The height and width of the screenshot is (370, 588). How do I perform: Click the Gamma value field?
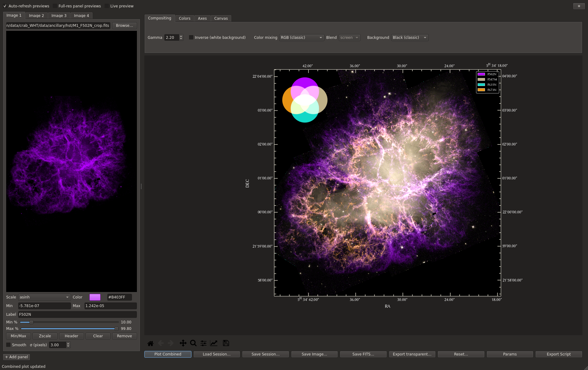pos(172,38)
